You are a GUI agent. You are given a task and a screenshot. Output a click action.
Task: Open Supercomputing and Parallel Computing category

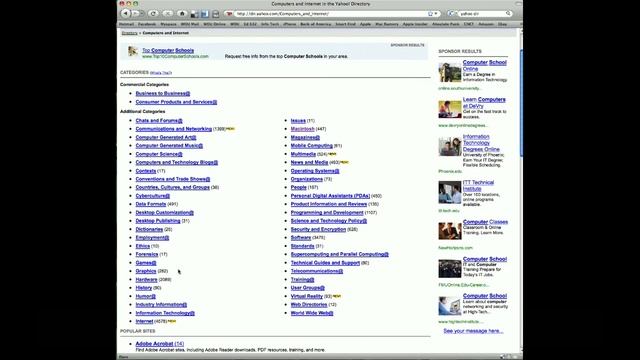coord(340,254)
